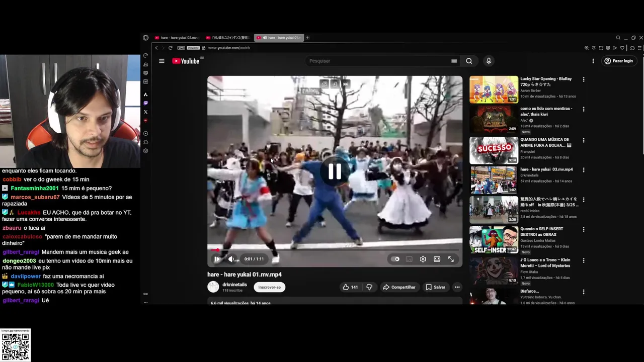
Task: Open options for Lucky Star Opening video
Action: pos(584,79)
